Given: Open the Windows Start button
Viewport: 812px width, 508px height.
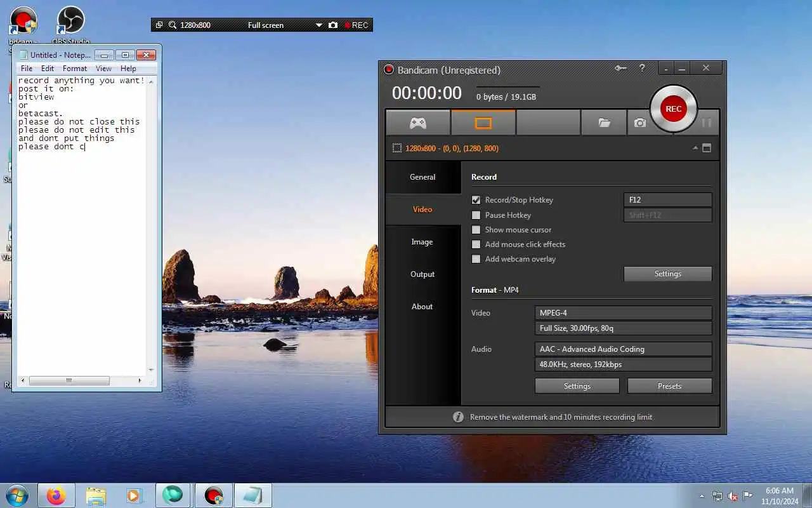Looking at the screenshot, I should [x=17, y=495].
